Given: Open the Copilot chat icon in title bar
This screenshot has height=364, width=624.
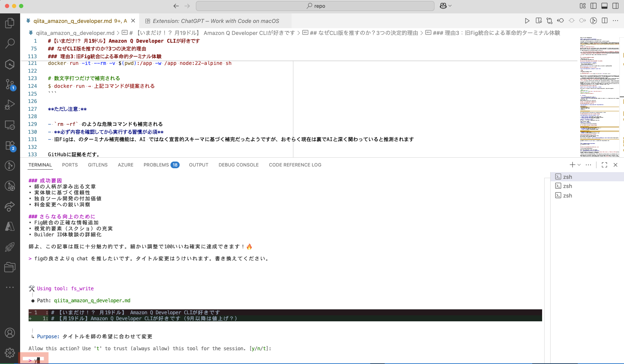Looking at the screenshot, I should 443,6.
